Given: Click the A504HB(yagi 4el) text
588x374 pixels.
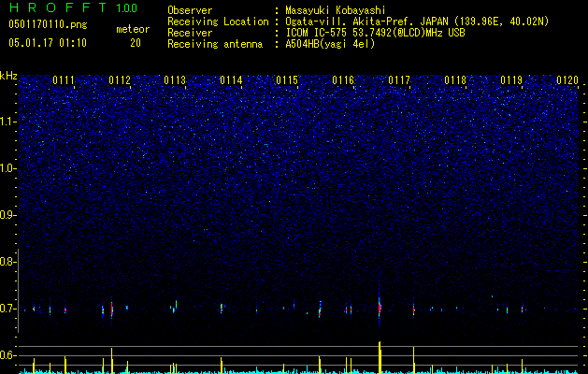Looking at the screenshot, I should click(x=330, y=44).
